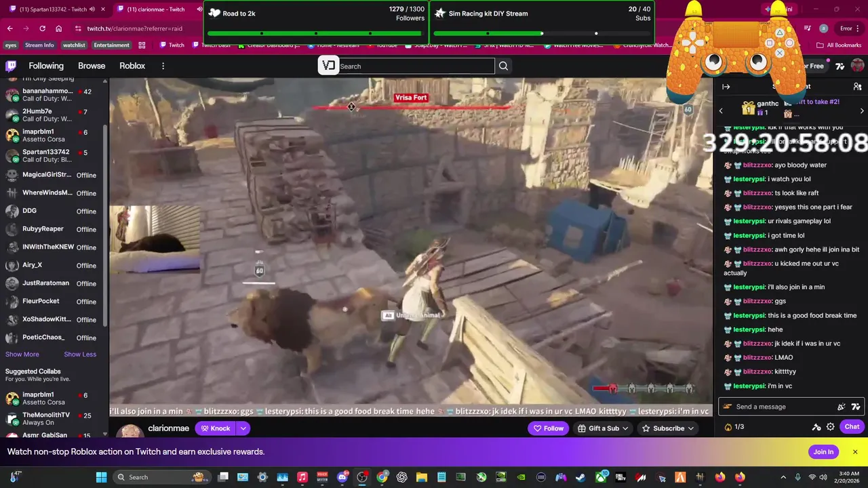The image size is (868, 488).
Task: Open the browser home page
Action: coord(59,28)
